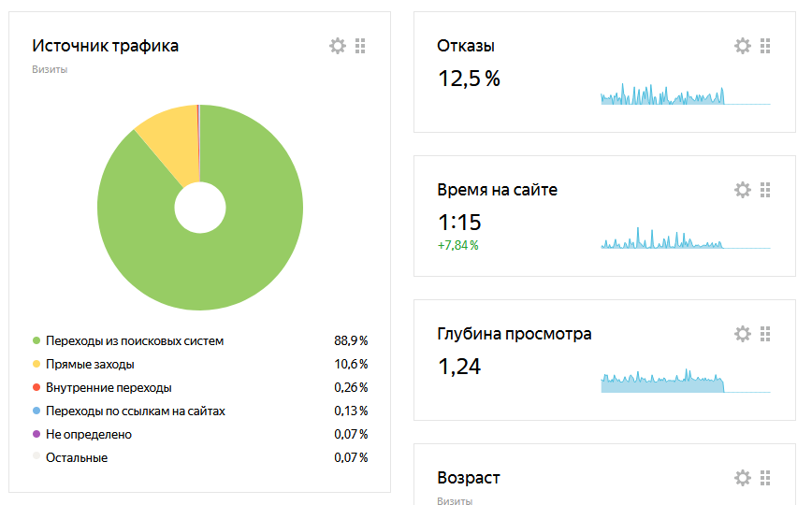Screen dimensions: 812x505
Task: Select Остальные legend entry
Action: click(77, 458)
